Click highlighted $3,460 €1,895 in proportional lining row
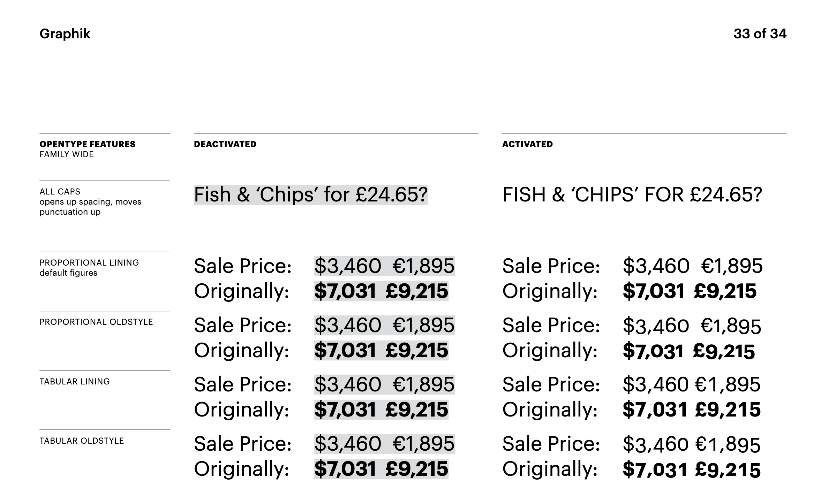Screen dimensions: 821x504 pyautogui.click(x=384, y=266)
